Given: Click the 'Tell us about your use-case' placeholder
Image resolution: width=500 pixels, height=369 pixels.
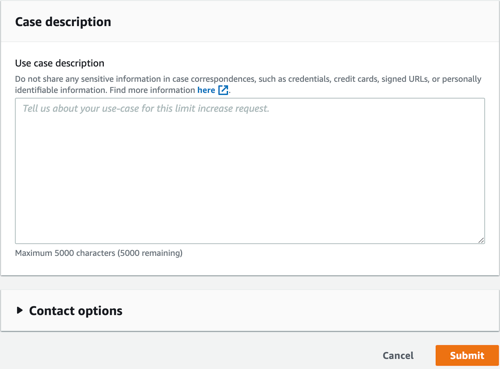Looking at the screenshot, I should coord(146,108).
